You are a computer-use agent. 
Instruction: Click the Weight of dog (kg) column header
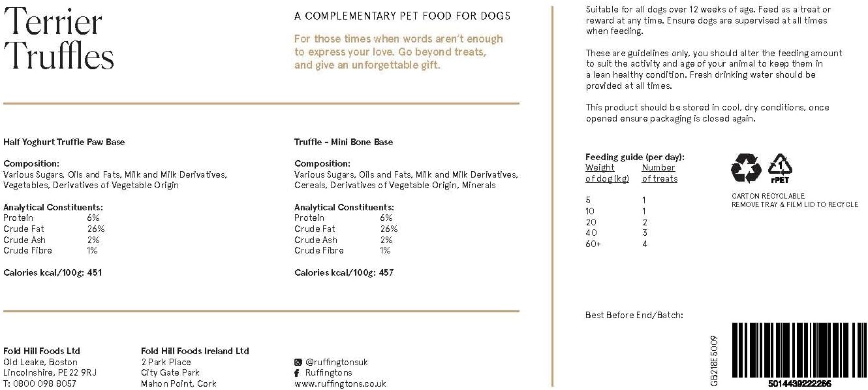[x=606, y=173]
